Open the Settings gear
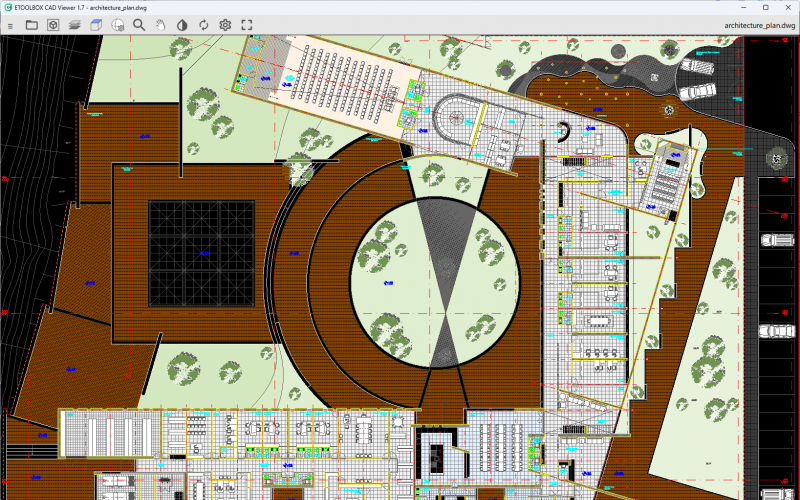800x500 pixels. tap(225, 24)
